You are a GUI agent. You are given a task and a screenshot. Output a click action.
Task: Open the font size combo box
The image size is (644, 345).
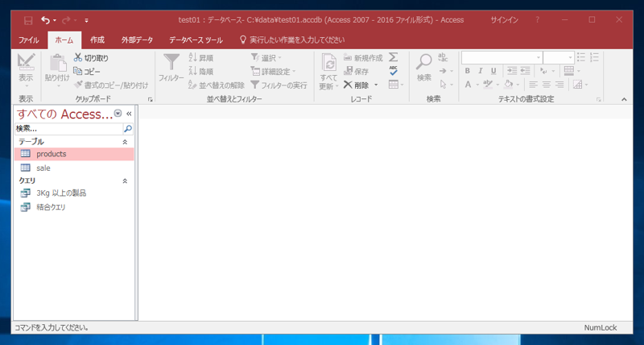(559, 57)
